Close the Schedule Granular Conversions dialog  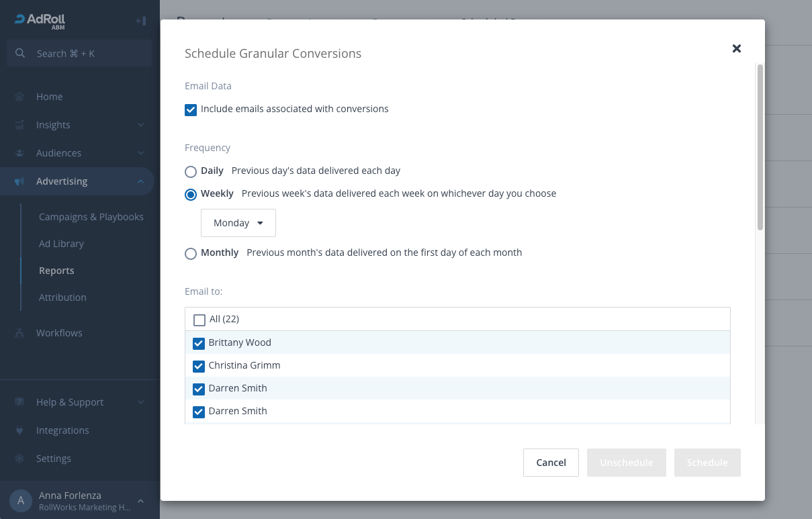point(737,48)
